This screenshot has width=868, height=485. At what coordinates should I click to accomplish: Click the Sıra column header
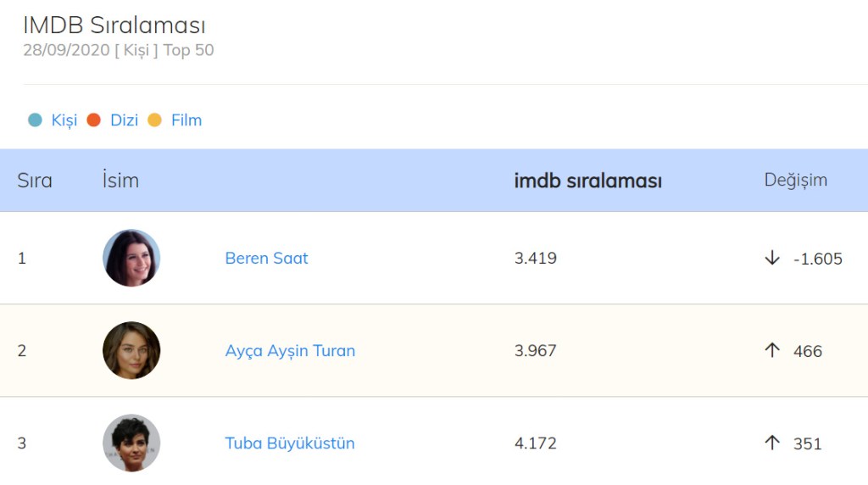coord(35,181)
